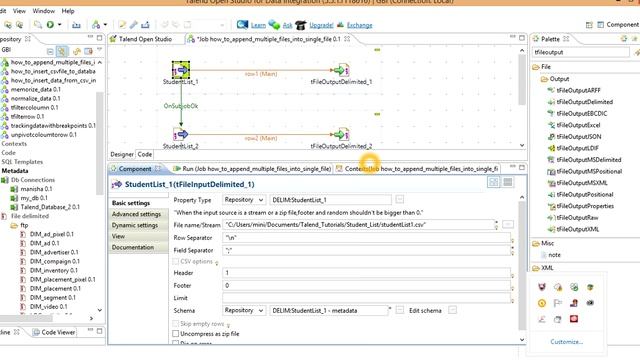The height and width of the screenshot is (360, 640).
Task: Click the OnSubjobOk trigger link label
Action: coord(181,106)
